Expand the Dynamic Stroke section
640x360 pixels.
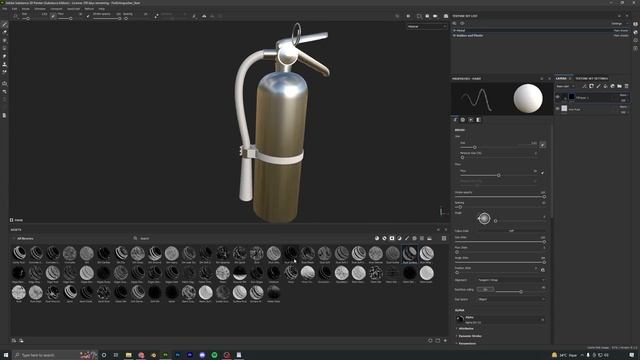(x=469, y=336)
